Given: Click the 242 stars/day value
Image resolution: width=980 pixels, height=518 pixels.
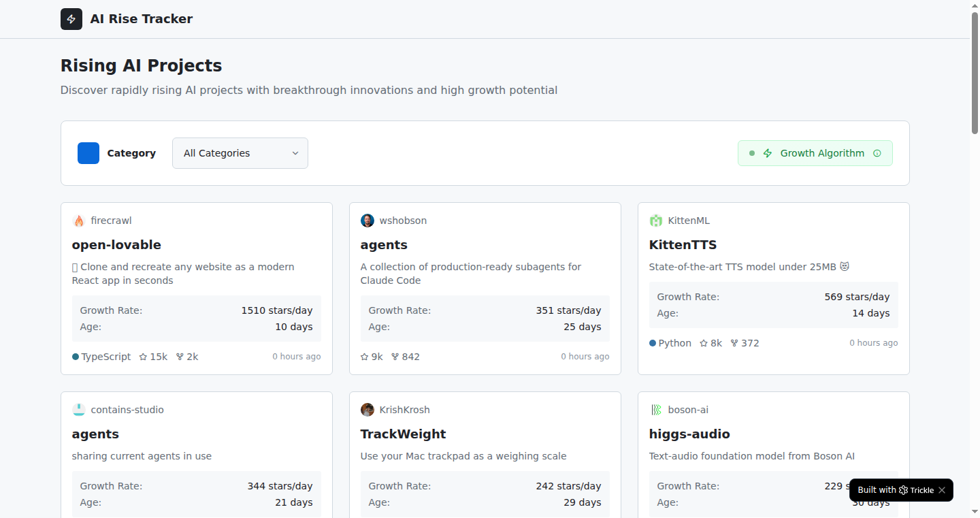Looking at the screenshot, I should coord(568,486).
